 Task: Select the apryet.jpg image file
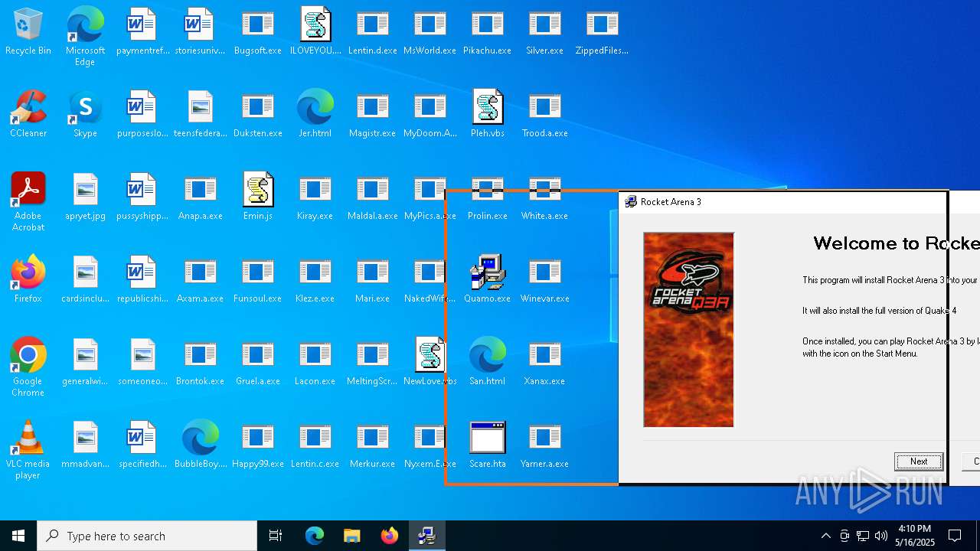(86, 197)
